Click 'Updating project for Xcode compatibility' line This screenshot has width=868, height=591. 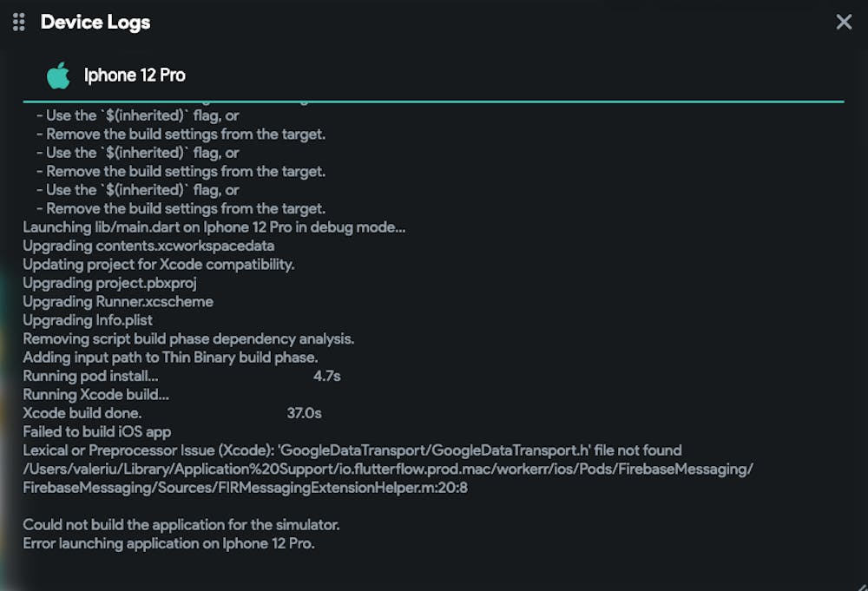coord(159,264)
